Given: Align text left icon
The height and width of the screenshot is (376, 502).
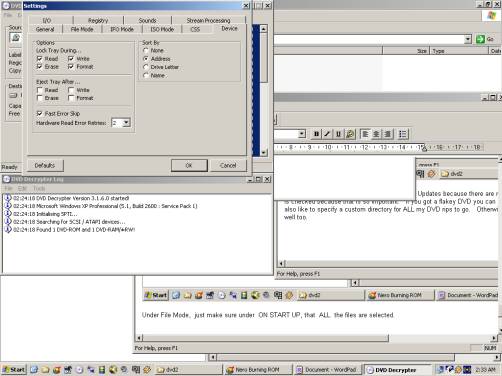Looking at the screenshot, I should (365, 134).
